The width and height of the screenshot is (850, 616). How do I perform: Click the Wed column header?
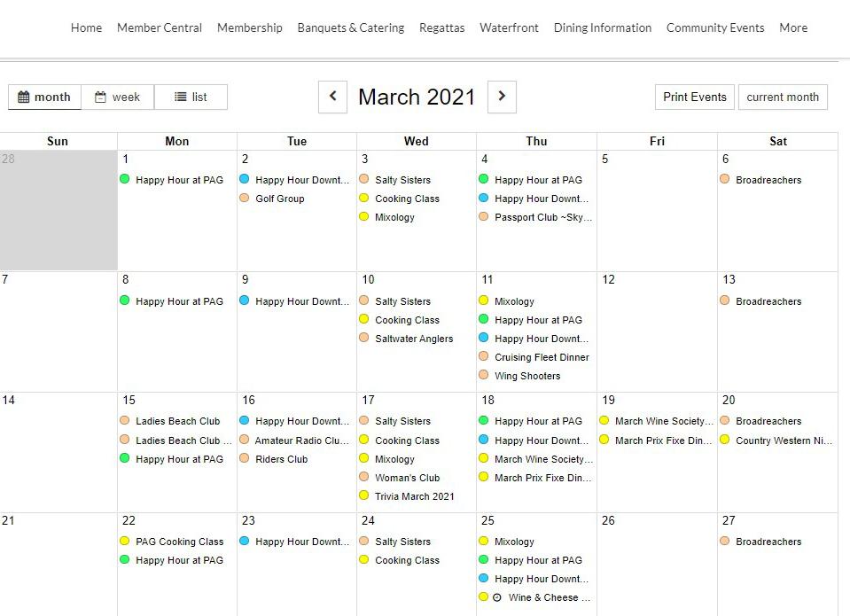[417, 141]
